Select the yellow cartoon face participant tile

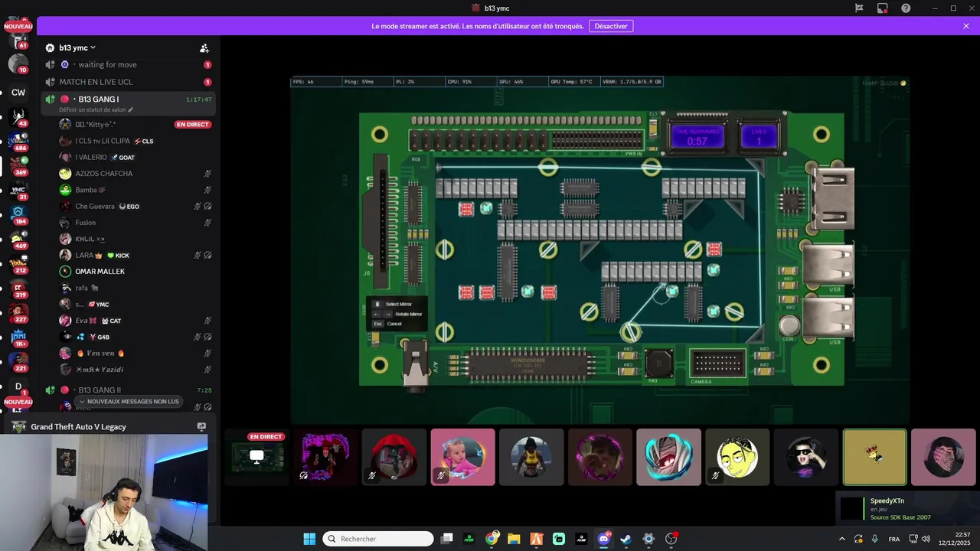pyautogui.click(x=737, y=457)
